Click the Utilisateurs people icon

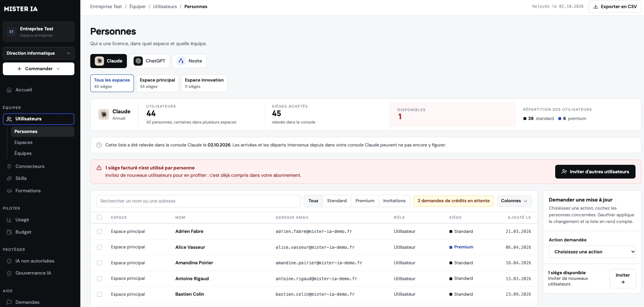click(9, 119)
